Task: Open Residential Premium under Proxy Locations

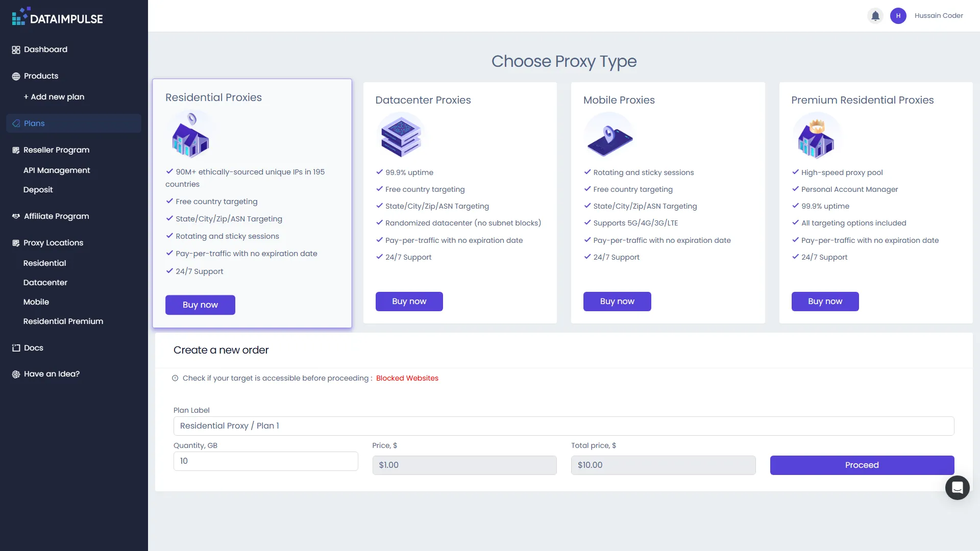Action: 63,321
